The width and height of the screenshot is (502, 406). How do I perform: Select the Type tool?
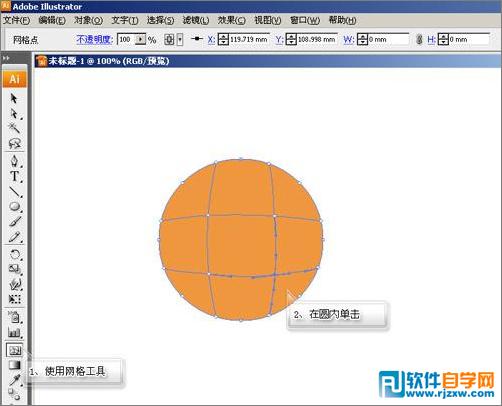point(14,176)
